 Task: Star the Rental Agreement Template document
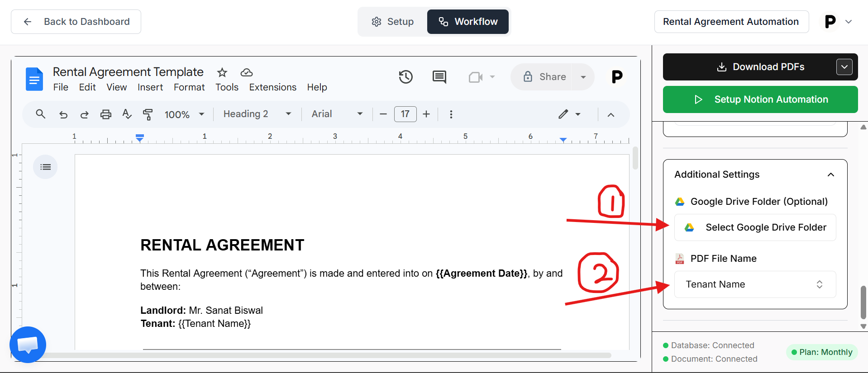click(x=222, y=72)
